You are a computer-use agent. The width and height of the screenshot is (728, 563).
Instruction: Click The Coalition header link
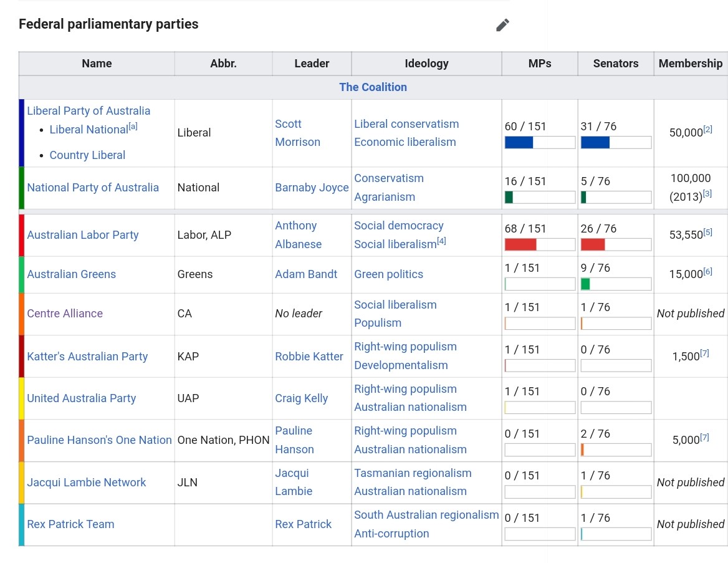click(x=373, y=87)
